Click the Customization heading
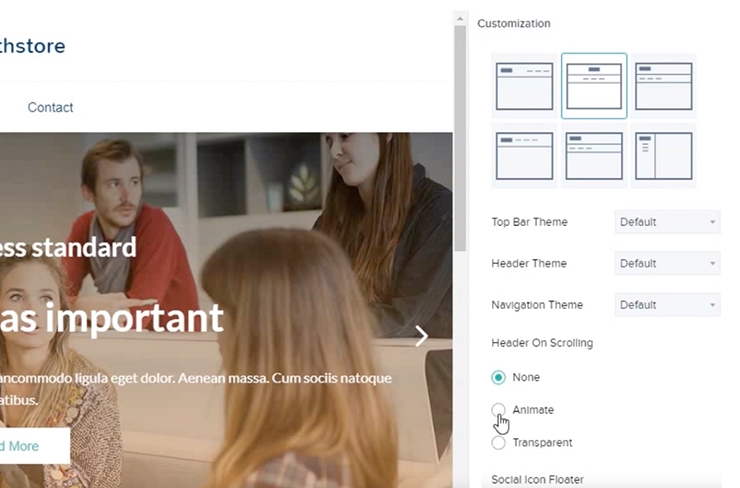 pos(513,24)
